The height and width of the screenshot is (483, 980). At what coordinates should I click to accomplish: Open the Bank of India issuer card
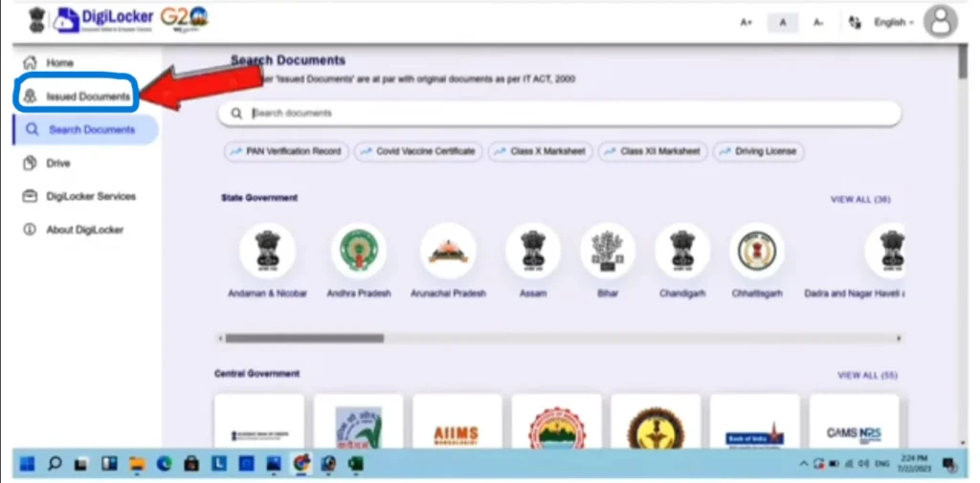754,422
